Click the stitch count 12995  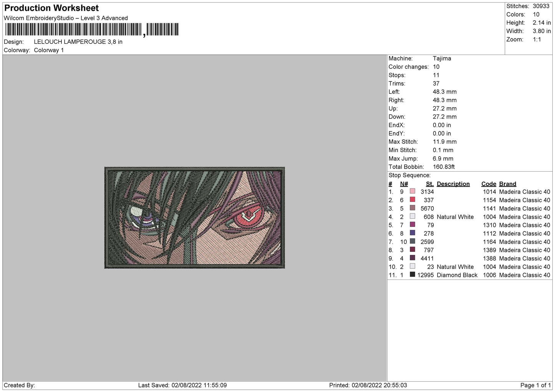click(426, 275)
